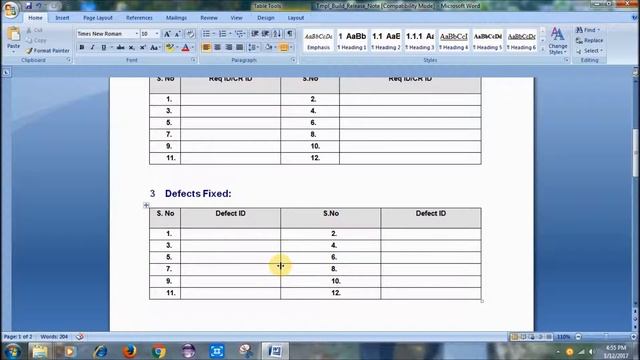Click the Borders button
The height and width of the screenshot is (360, 640).
click(x=284, y=47)
